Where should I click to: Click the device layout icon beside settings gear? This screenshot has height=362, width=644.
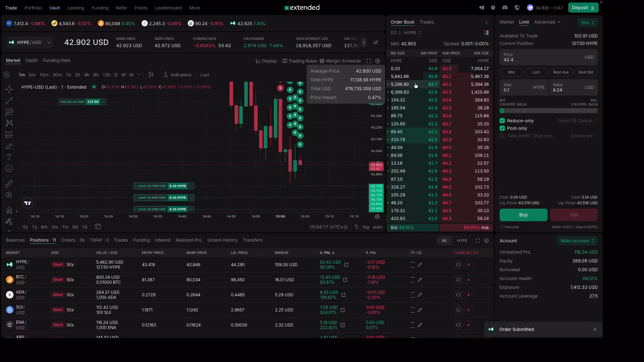481,8
